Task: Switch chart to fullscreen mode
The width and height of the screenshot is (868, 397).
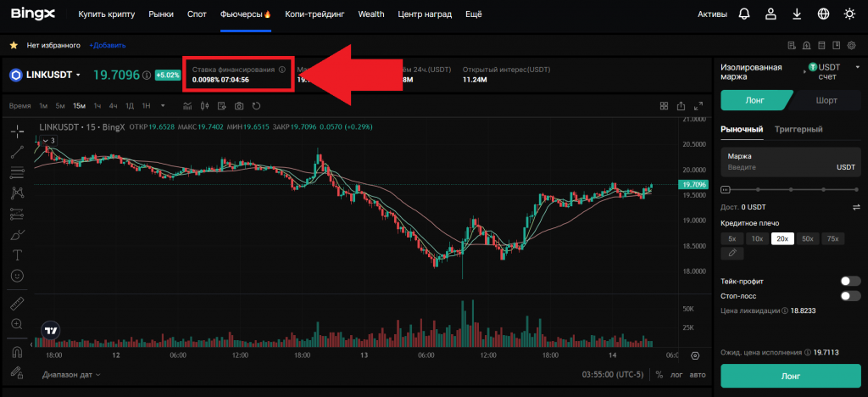Action: pyautogui.click(x=698, y=106)
